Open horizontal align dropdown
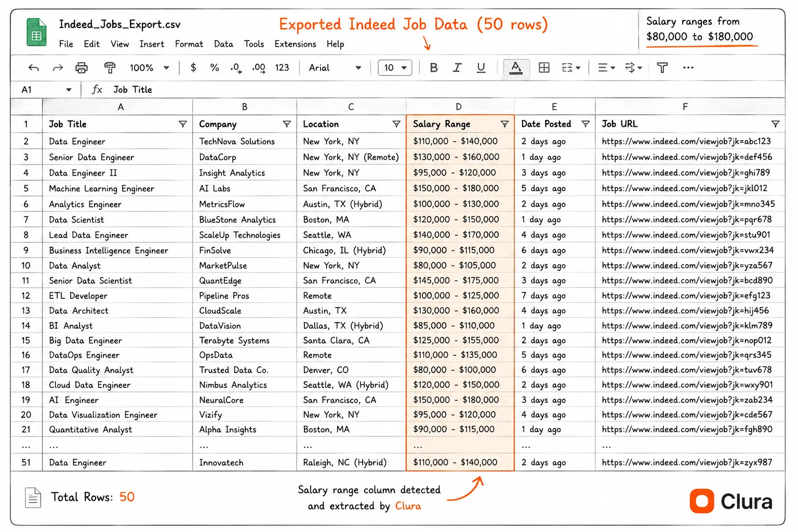798x532 pixels. click(606, 68)
